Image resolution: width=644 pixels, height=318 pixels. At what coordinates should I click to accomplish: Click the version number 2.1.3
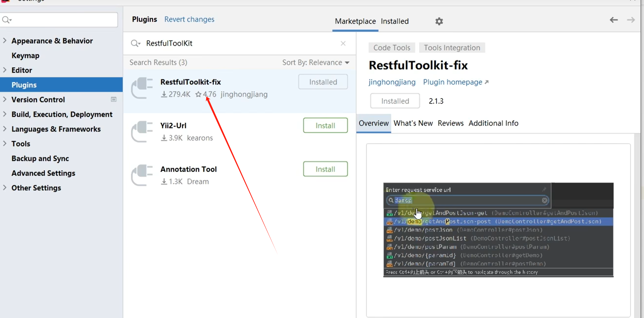click(x=436, y=101)
